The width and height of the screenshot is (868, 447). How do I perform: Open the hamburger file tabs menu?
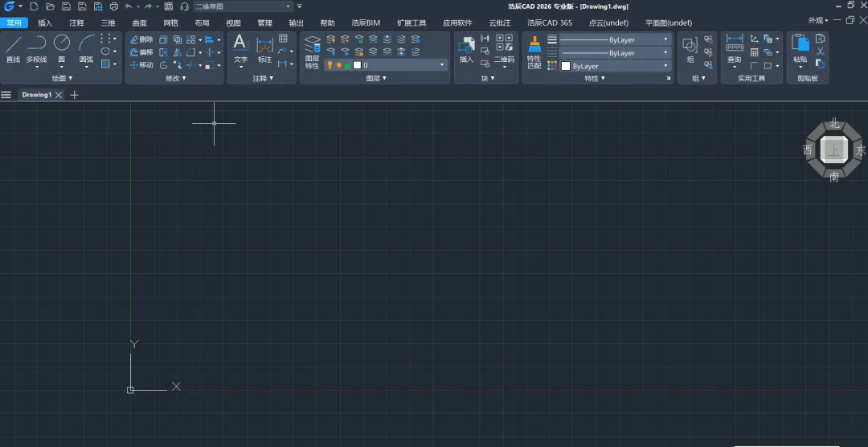click(6, 95)
